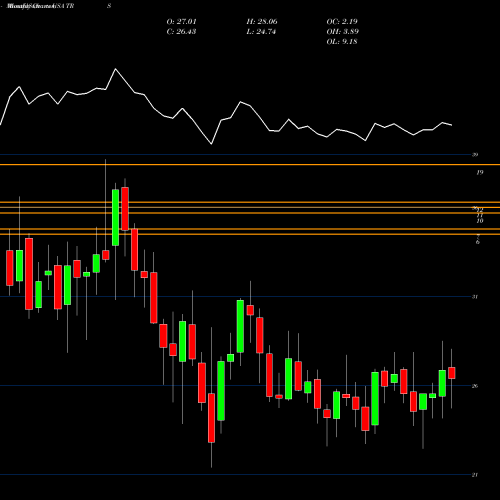Click the open value 'O: 27.01'
The image size is (500, 500).
click(181, 22)
